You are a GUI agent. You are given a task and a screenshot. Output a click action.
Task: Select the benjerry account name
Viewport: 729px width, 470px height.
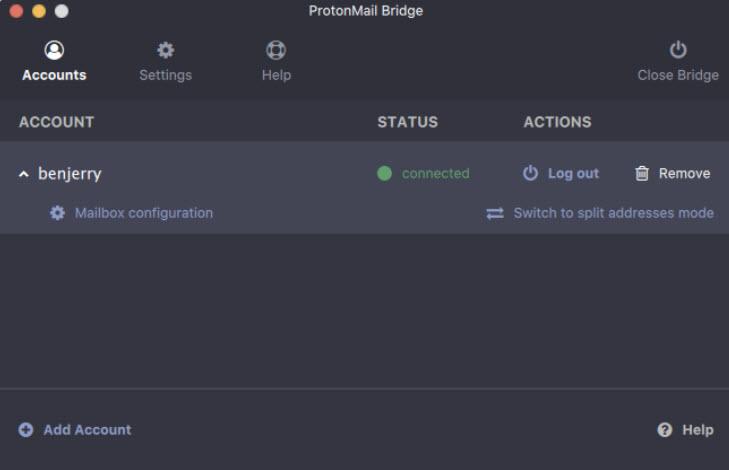click(x=70, y=173)
